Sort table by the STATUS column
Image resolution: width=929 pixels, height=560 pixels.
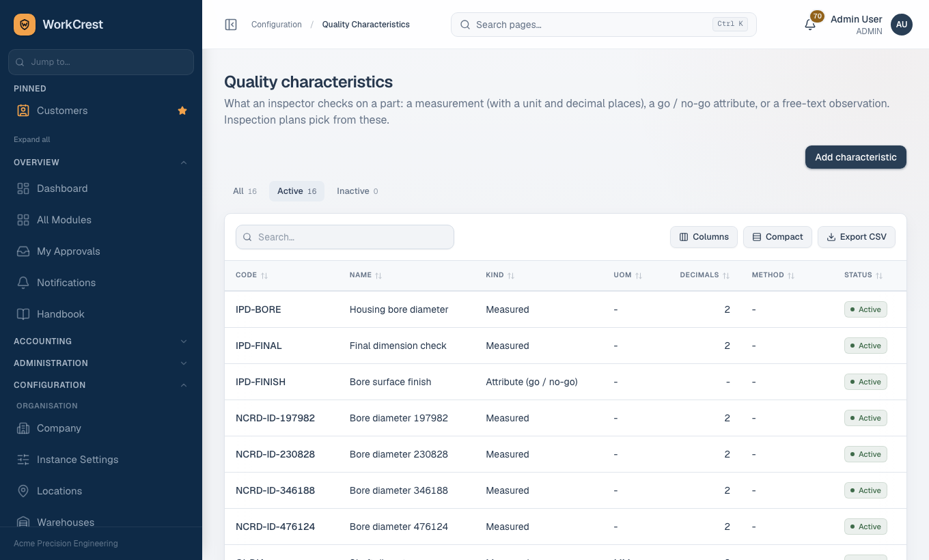pos(863,275)
